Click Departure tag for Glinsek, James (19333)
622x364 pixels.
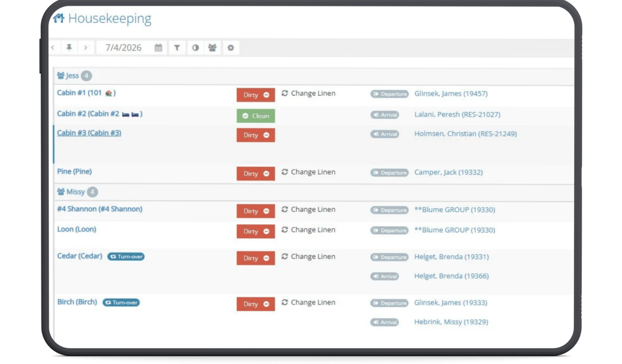[390, 303]
